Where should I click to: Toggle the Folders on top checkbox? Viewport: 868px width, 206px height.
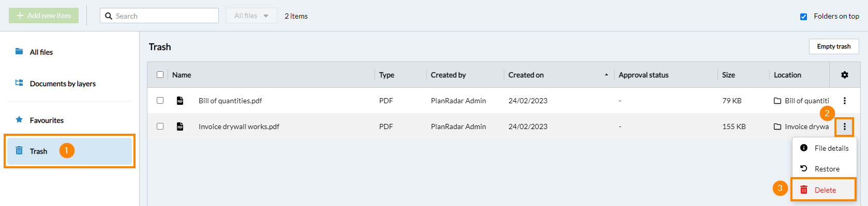coord(803,17)
